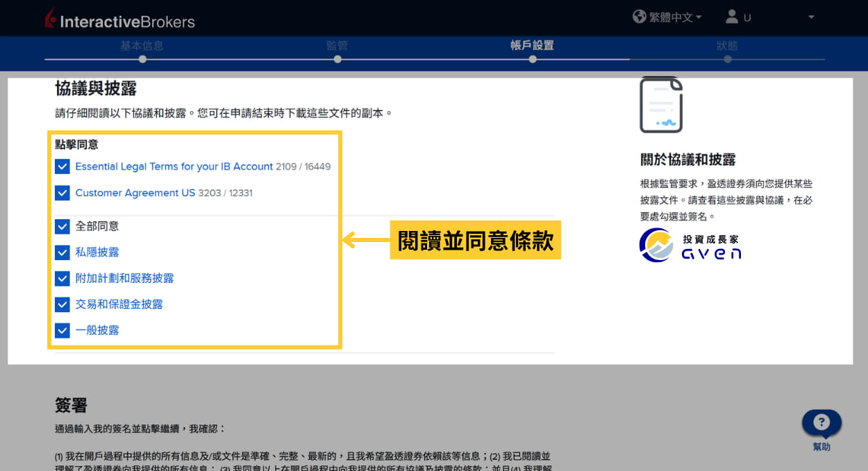Uncheck Customer Agreement US checkbox
Screen dimensions: 868x471
pos(62,193)
